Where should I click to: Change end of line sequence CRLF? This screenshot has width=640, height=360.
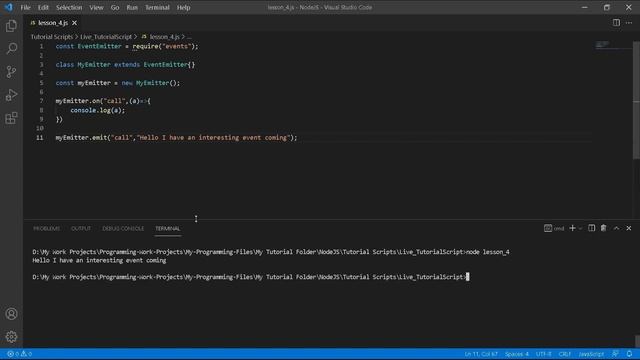point(564,354)
